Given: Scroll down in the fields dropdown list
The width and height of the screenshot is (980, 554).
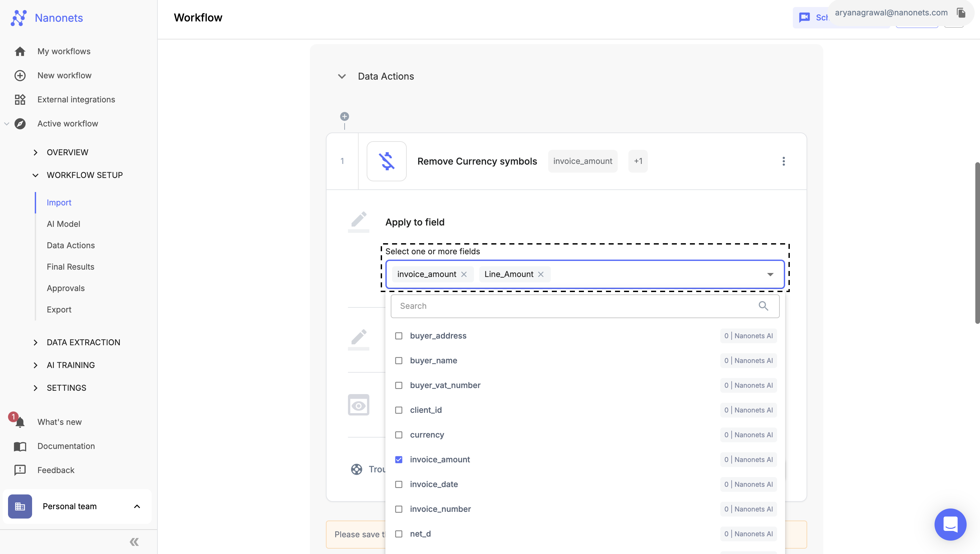Looking at the screenshot, I should click(585, 534).
